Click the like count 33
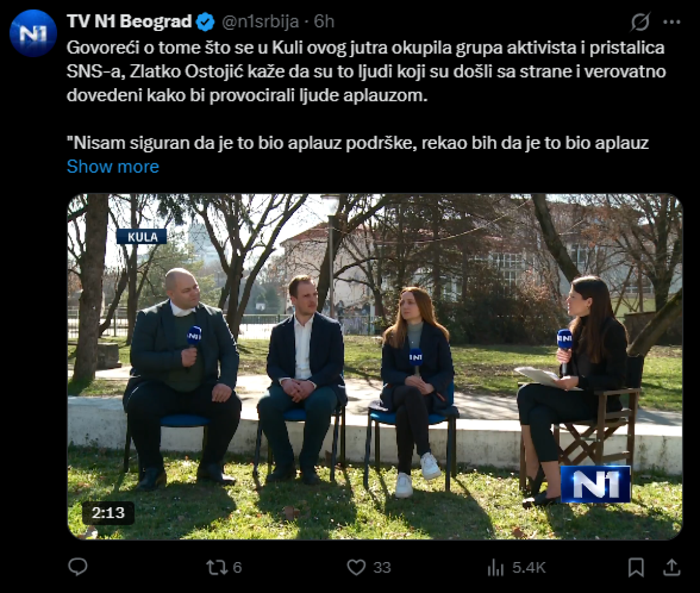700x593 pixels. [382, 567]
